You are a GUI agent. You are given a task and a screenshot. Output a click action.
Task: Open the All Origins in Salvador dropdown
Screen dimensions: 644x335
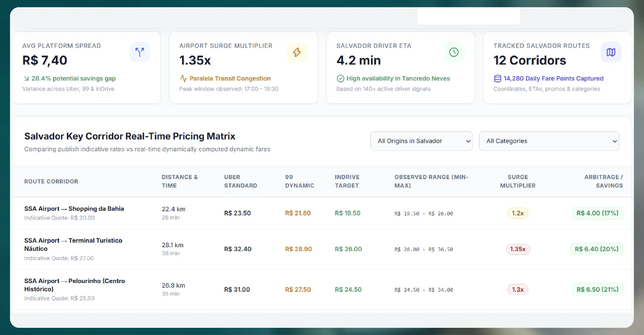pyautogui.click(x=421, y=141)
